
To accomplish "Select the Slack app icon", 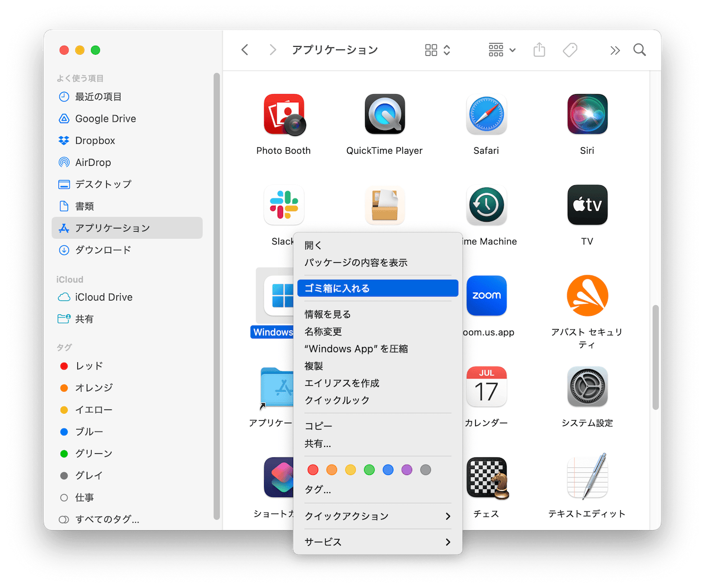I will [284, 205].
